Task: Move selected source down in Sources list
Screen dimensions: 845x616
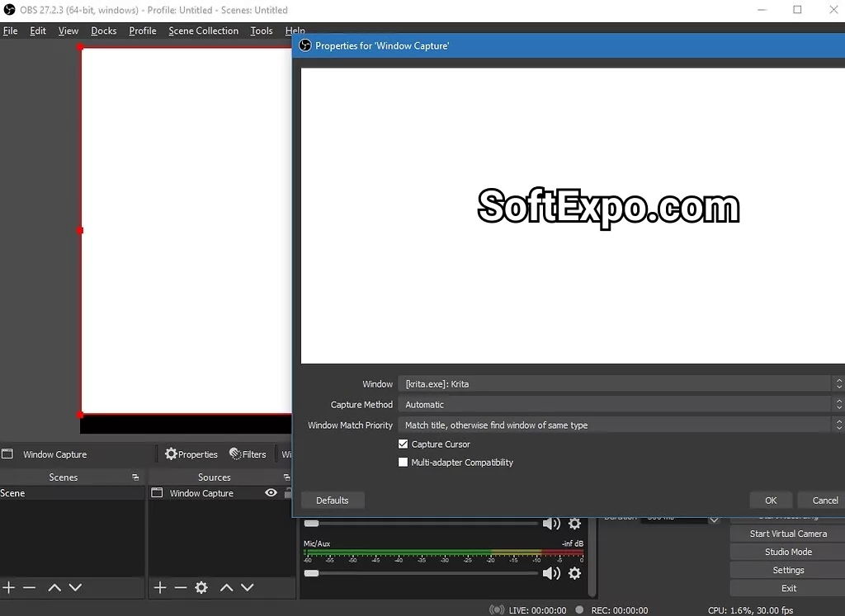Action: (x=247, y=587)
